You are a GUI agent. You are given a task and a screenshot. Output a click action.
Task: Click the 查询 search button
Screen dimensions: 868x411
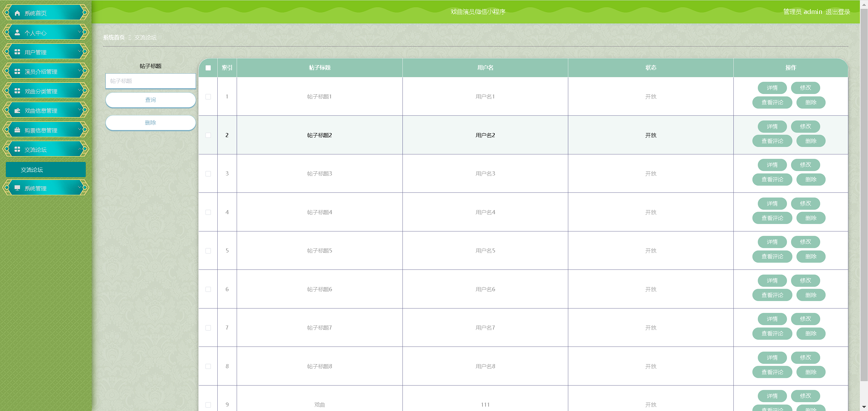(151, 100)
